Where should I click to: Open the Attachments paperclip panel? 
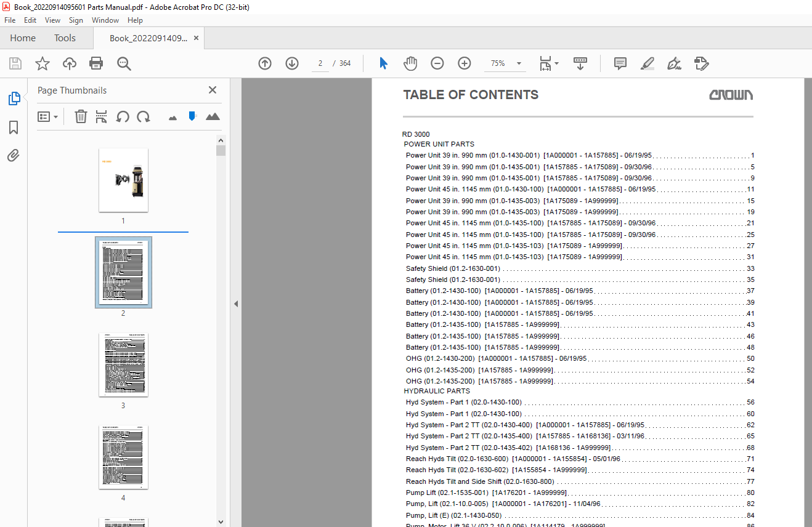pyautogui.click(x=14, y=155)
